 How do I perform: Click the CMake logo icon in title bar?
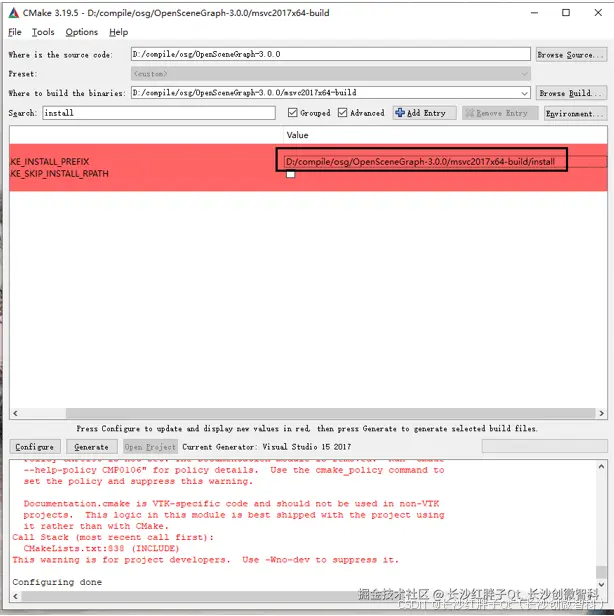(x=14, y=13)
